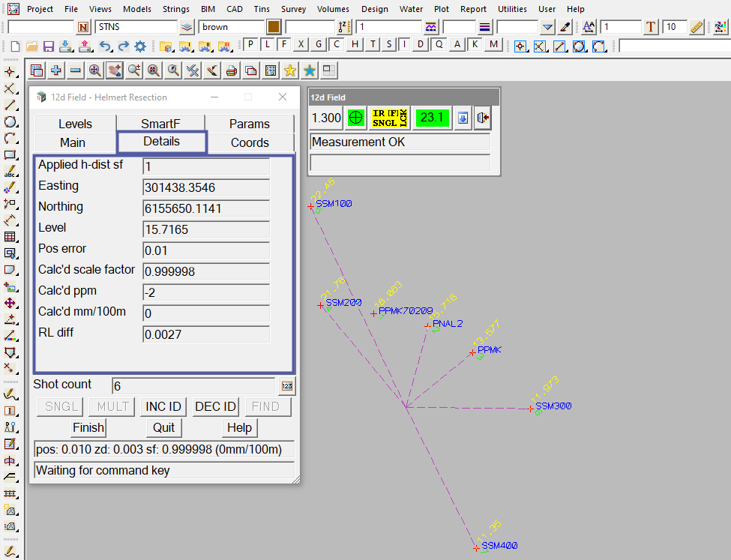The image size is (731, 560).
Task: Click the Undo arrow icon
Action: tap(105, 46)
